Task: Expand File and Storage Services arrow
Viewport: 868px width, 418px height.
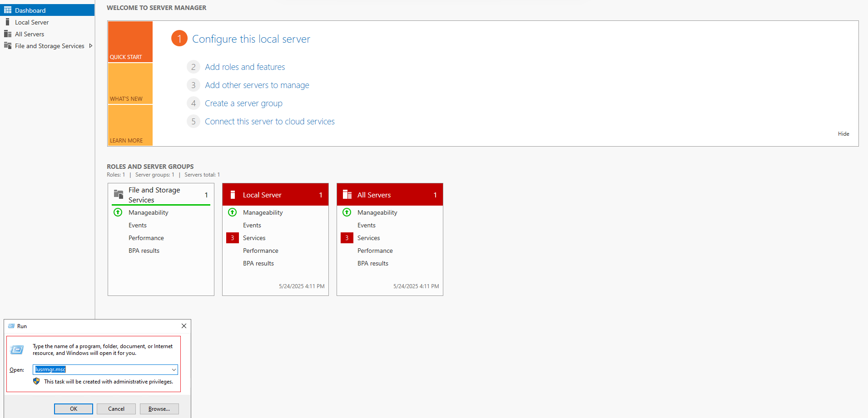Action: tap(91, 46)
